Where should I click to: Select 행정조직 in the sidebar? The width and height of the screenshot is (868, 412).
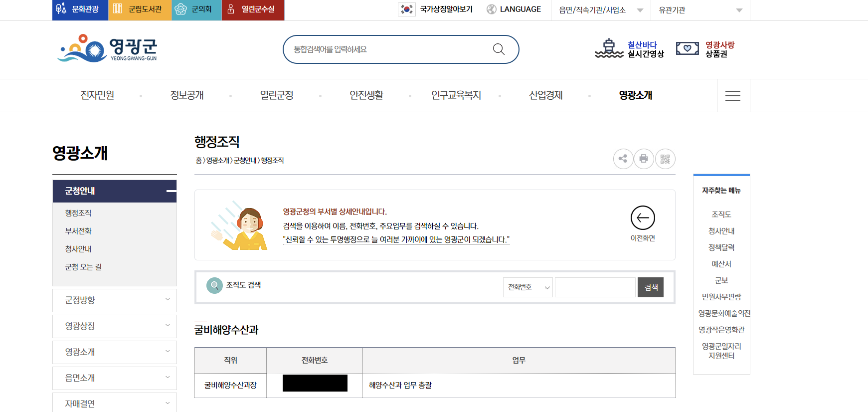coord(78,213)
